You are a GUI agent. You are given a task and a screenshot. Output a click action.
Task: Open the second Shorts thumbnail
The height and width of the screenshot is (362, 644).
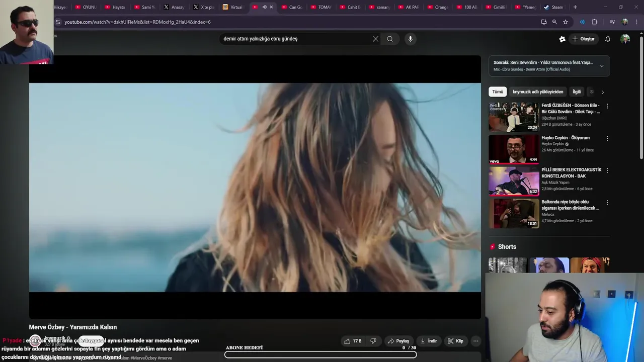pyautogui.click(x=549, y=265)
